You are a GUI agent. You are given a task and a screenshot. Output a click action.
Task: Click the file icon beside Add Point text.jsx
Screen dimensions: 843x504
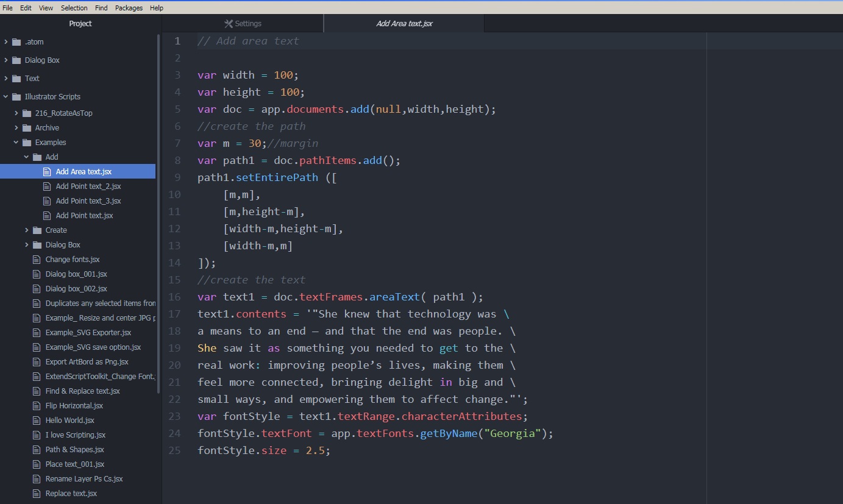[47, 216]
